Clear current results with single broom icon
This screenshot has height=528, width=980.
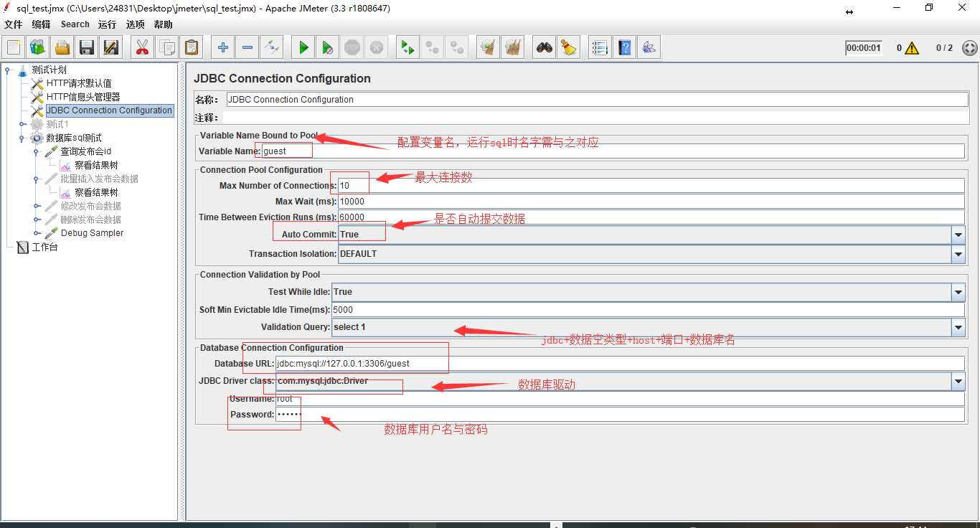[489, 47]
